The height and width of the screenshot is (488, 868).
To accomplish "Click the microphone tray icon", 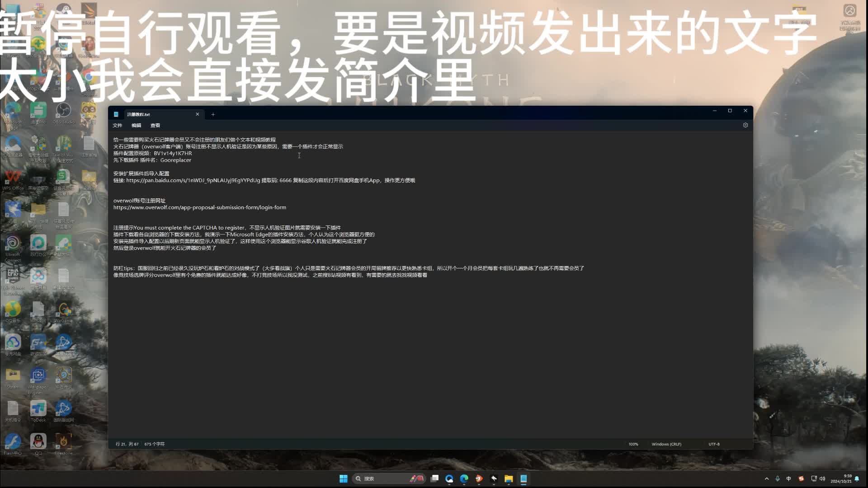I will pyautogui.click(x=778, y=479).
